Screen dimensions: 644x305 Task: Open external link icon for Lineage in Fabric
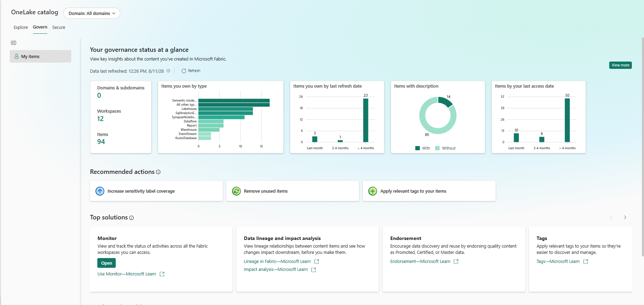[x=317, y=262]
